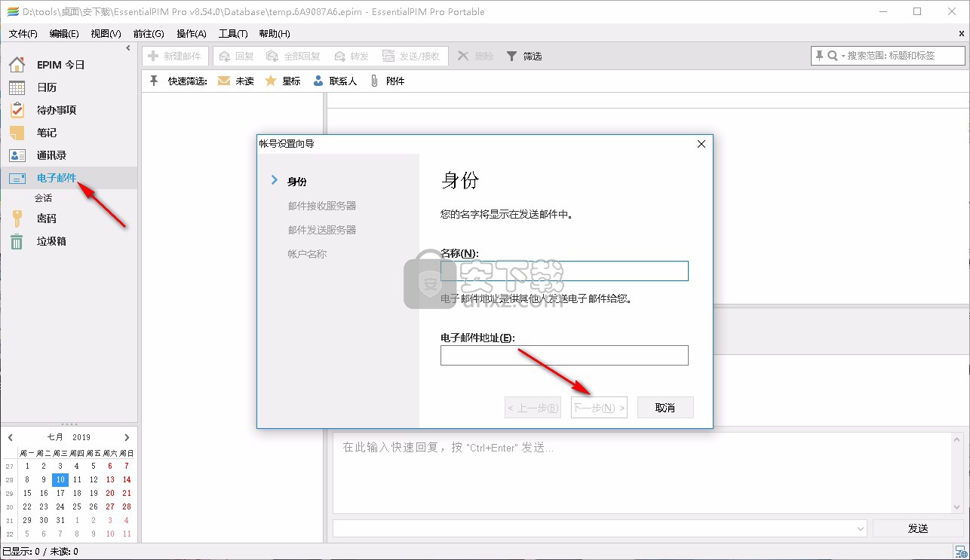Toggle the quick filter pin icon
Screen dimensions: 970x560
[154, 81]
